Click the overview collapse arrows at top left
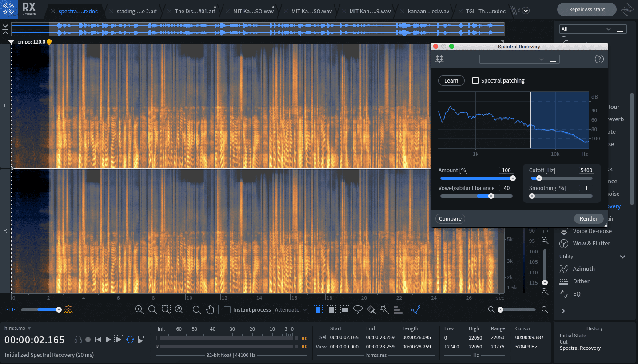The width and height of the screenshot is (638, 364). click(x=5, y=29)
